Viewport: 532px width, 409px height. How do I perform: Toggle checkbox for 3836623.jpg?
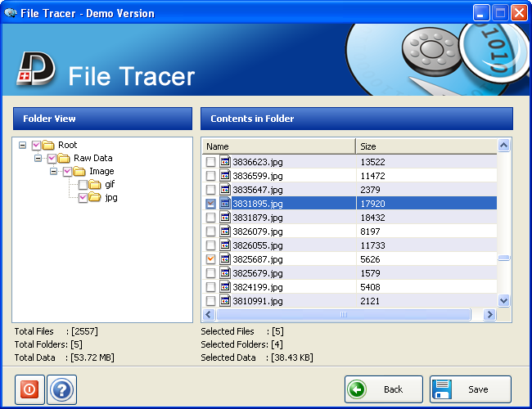(210, 162)
